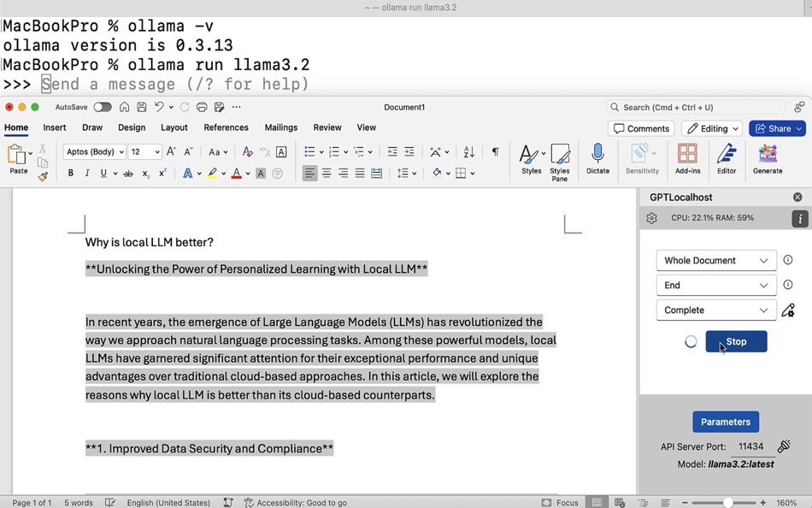Open the Whole Document dropdown in GPTLocalhost

(x=716, y=260)
